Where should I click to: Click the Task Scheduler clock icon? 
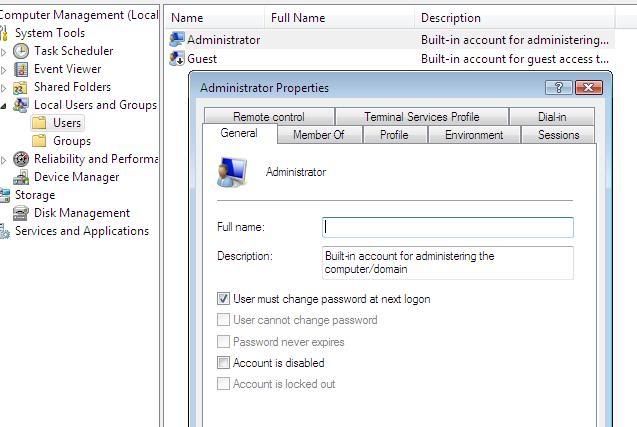(21, 51)
